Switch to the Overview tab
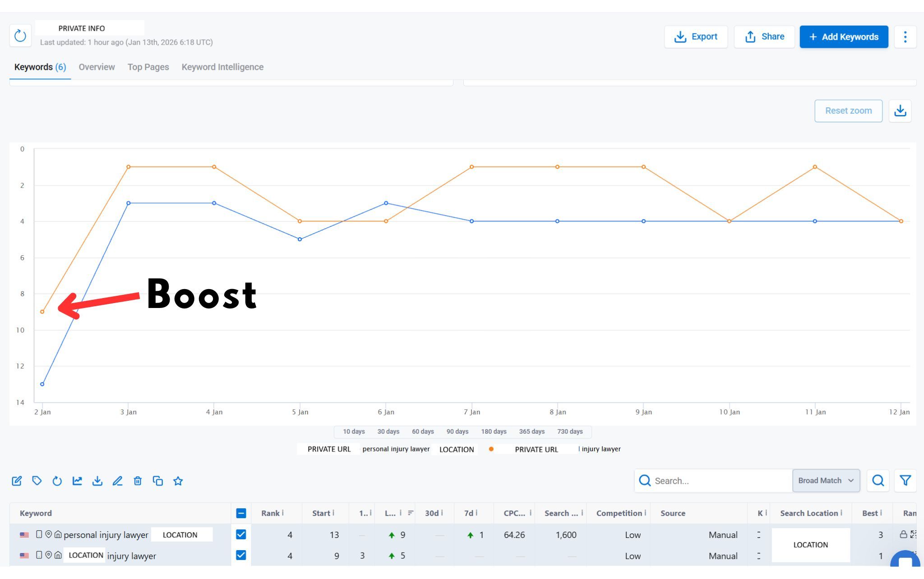 97,67
